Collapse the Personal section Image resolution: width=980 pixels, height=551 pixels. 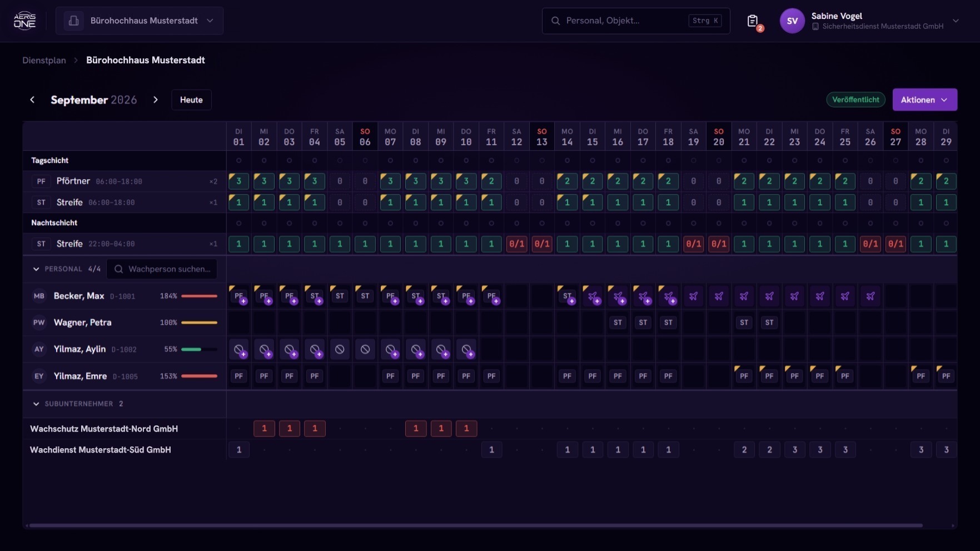36,269
